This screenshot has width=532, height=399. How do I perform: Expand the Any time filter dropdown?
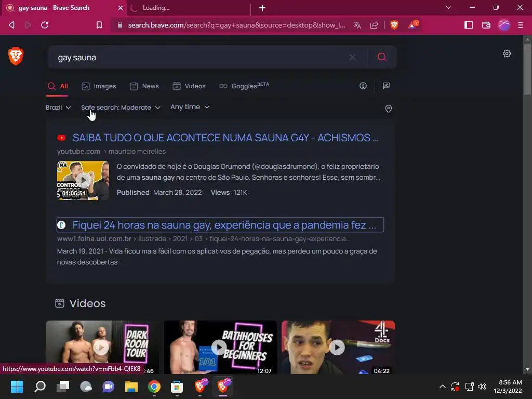tap(190, 107)
